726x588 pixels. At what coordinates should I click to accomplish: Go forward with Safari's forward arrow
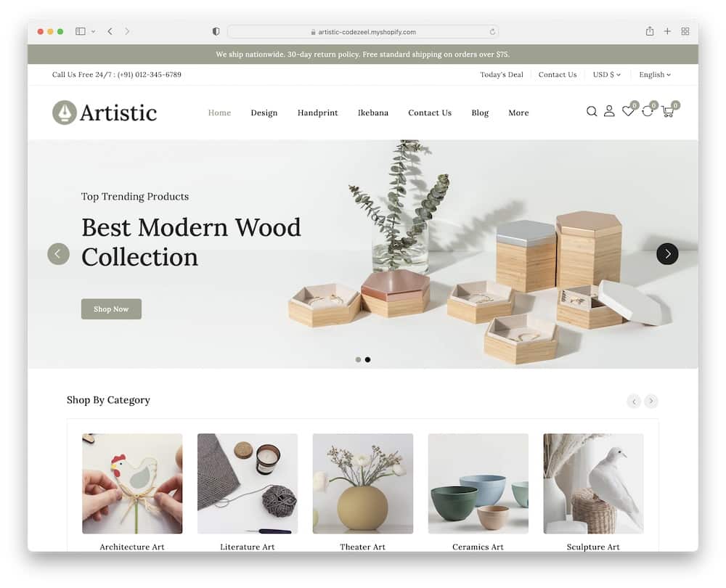click(127, 31)
